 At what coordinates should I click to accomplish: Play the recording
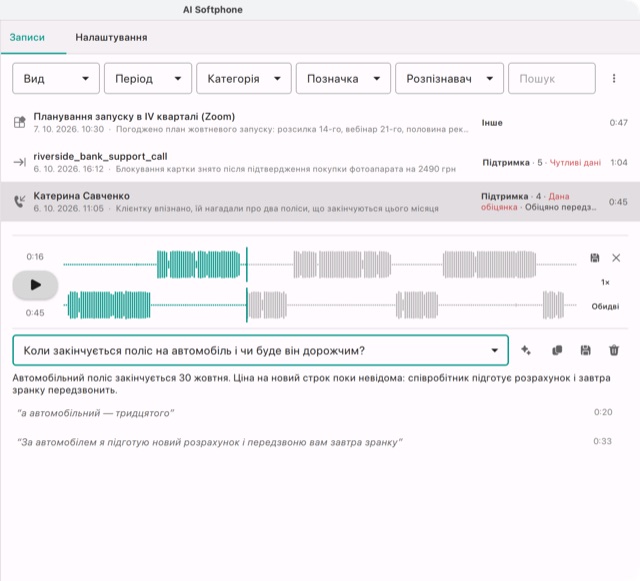point(35,285)
